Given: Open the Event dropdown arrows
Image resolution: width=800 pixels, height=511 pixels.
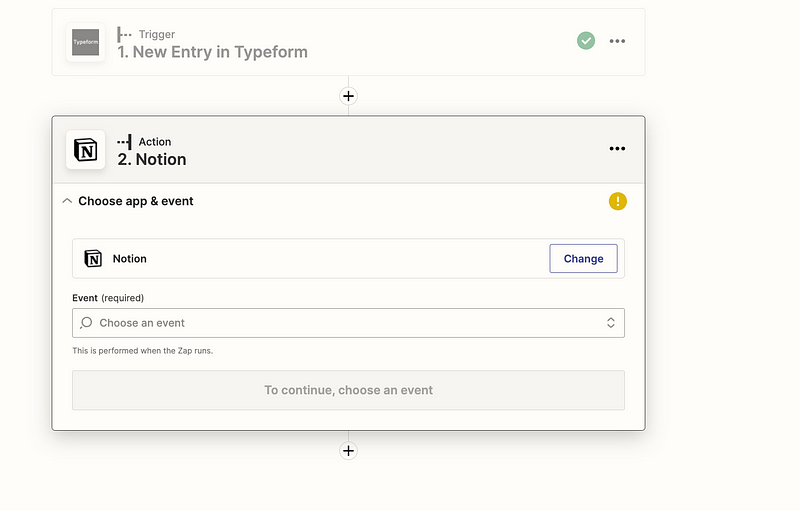Looking at the screenshot, I should coord(611,323).
